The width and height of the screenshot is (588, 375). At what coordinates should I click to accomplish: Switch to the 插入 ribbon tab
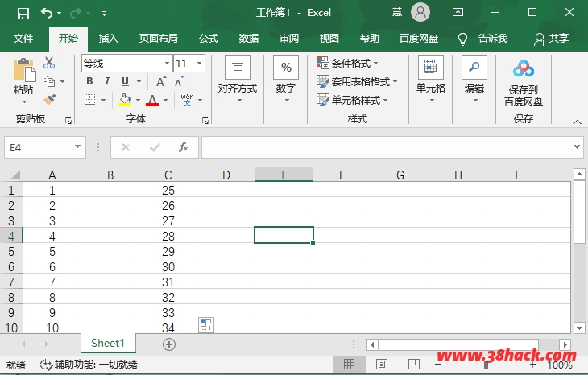click(x=108, y=38)
